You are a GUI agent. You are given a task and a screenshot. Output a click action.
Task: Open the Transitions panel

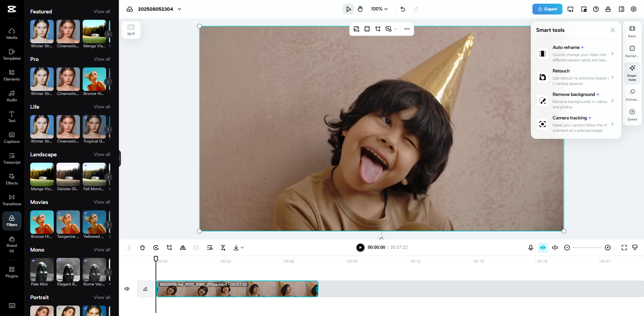[11, 200]
